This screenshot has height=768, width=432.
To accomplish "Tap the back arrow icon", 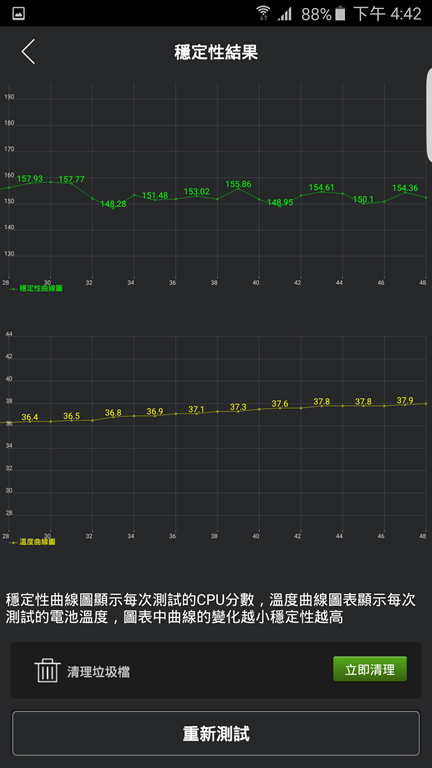I will pyautogui.click(x=28, y=52).
